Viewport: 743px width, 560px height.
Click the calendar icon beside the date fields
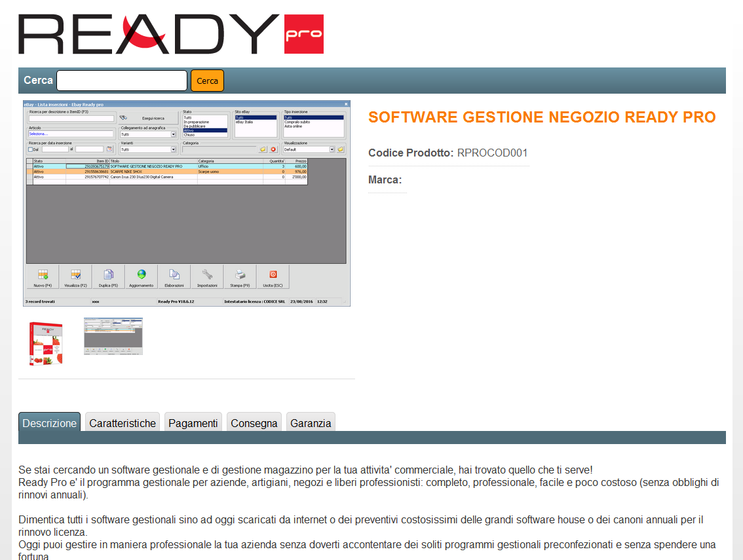[x=109, y=149]
